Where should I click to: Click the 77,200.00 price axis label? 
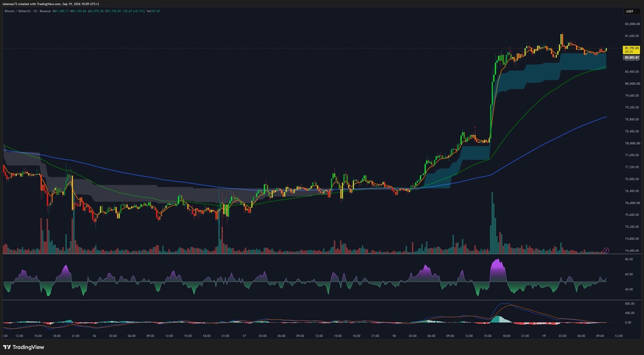[x=632, y=167]
